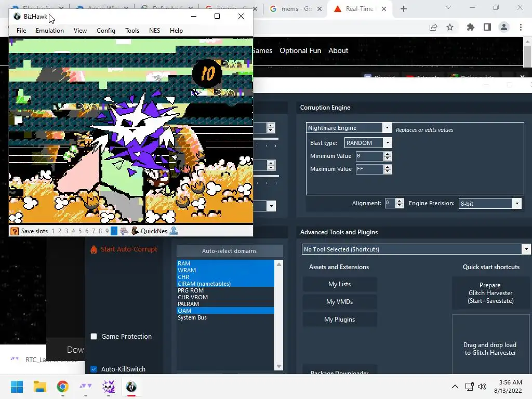Viewport: 532px width, 399px height.
Task: Click the controller icon in BizHawk status bar
Action: point(124,231)
